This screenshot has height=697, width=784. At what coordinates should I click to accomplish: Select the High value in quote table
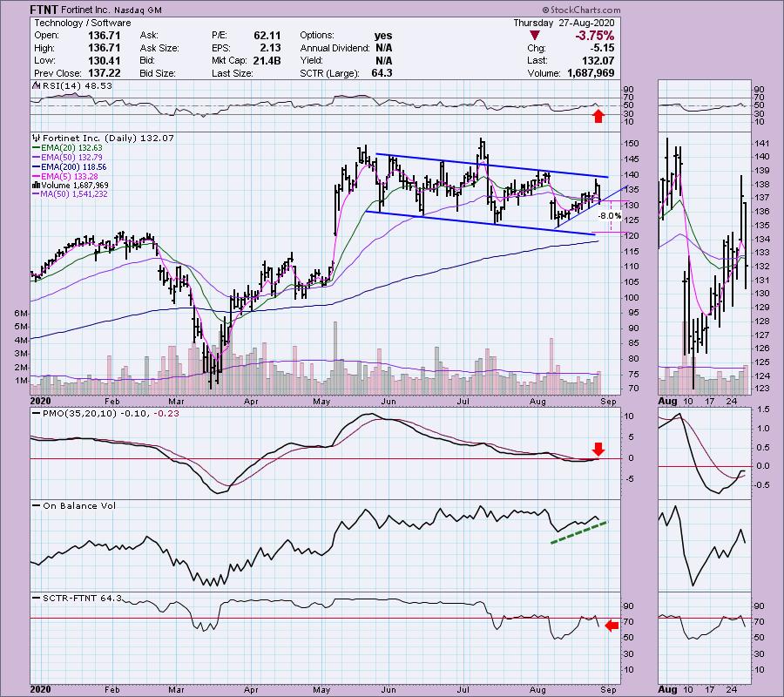(x=104, y=48)
